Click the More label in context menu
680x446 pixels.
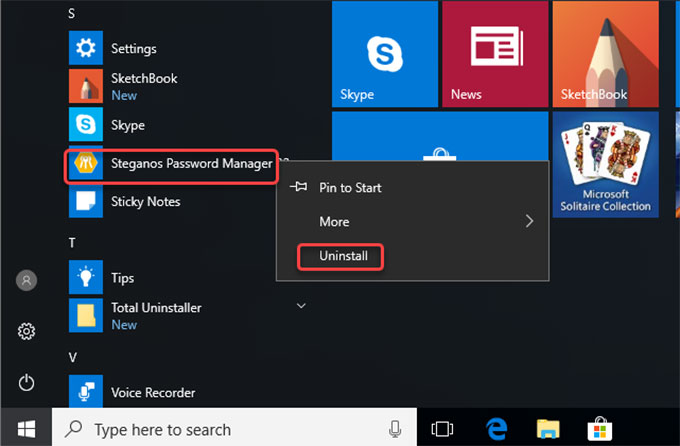click(x=334, y=222)
